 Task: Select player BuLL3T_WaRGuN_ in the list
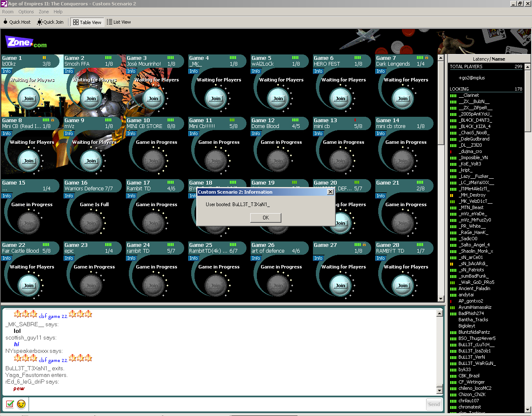(477, 363)
